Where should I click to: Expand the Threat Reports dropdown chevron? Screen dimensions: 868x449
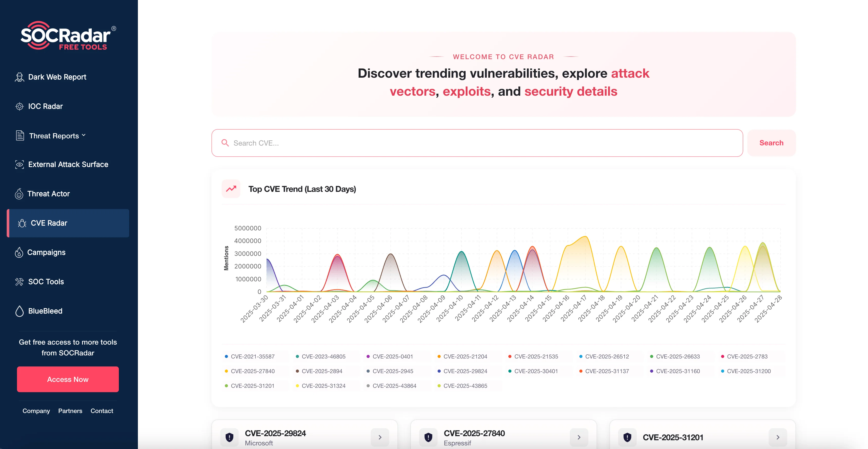(84, 136)
